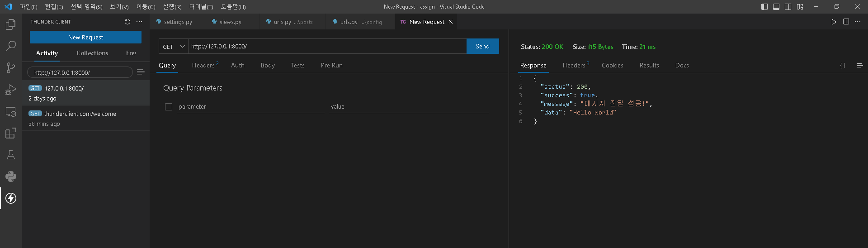Toggle the query parameter checkbox

point(169,107)
